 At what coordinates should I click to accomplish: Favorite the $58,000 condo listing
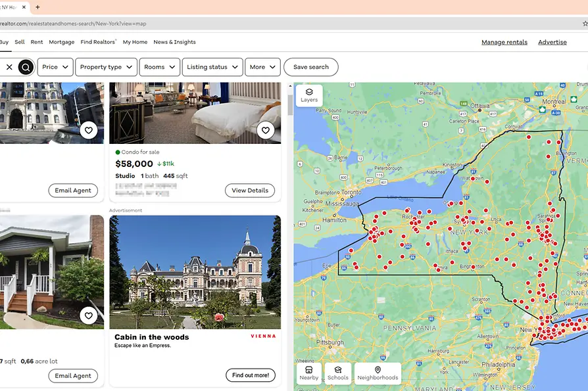pos(265,130)
